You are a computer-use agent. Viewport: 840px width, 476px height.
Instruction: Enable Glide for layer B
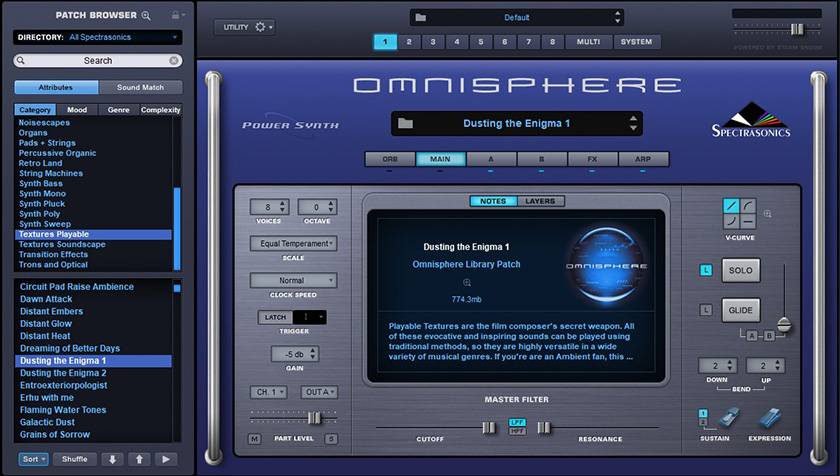click(769, 336)
